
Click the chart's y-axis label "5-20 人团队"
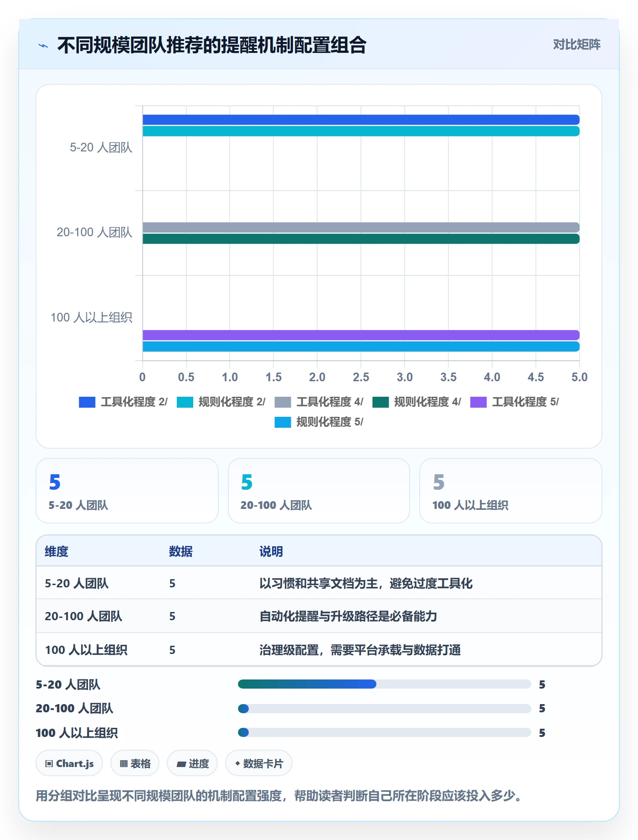pos(101,147)
